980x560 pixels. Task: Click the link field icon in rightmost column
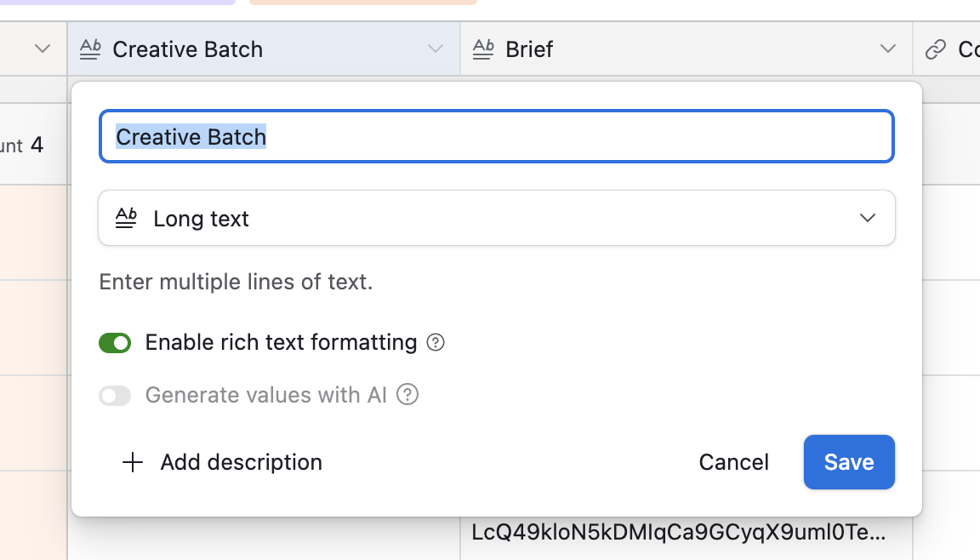point(935,49)
